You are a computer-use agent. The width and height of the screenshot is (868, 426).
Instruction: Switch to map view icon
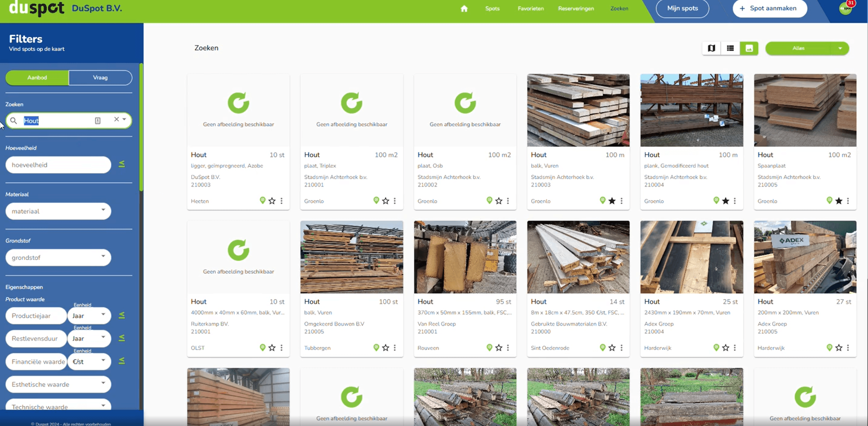click(711, 48)
